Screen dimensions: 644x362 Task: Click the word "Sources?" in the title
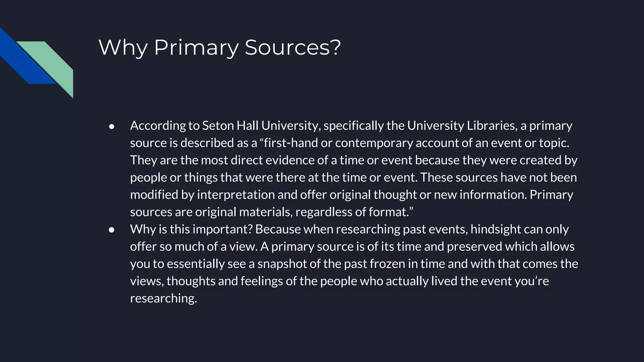tap(293, 48)
